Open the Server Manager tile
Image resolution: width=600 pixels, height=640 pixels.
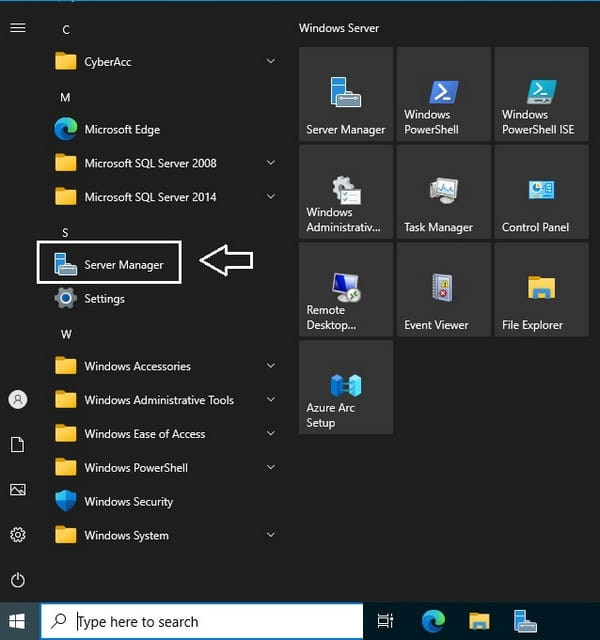coord(346,94)
